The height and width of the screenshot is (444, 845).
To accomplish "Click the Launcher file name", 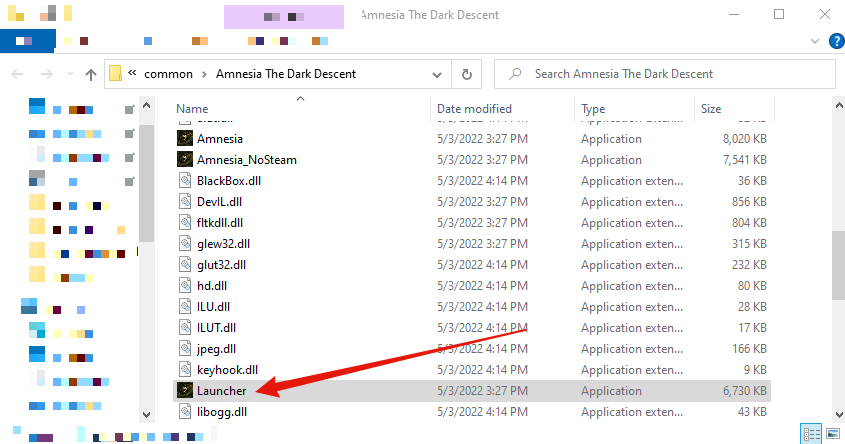I will coord(221,391).
